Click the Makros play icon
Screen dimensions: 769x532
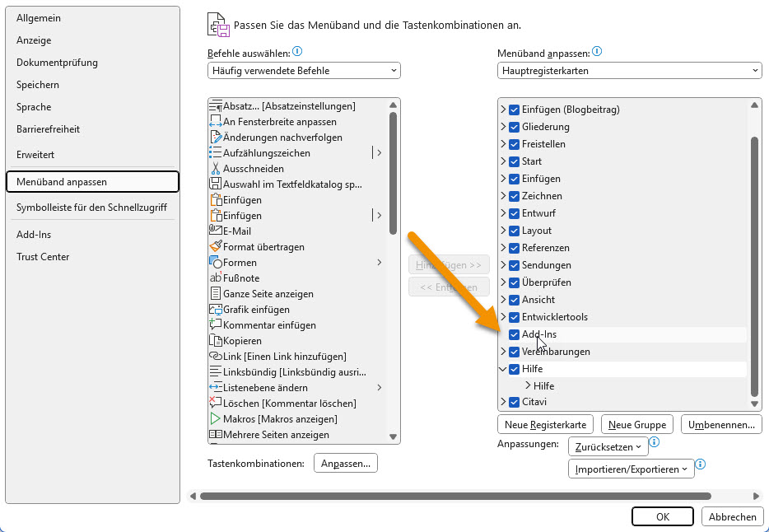coord(216,419)
